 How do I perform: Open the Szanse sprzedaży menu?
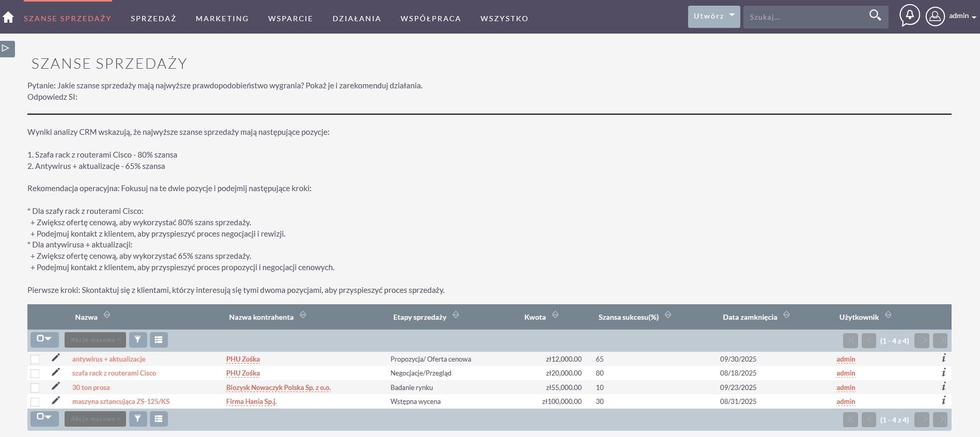click(68, 19)
